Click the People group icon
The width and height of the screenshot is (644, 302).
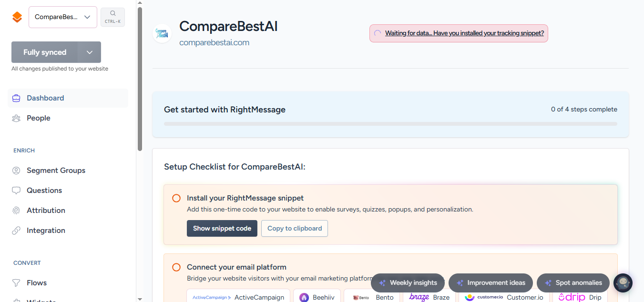click(16, 118)
